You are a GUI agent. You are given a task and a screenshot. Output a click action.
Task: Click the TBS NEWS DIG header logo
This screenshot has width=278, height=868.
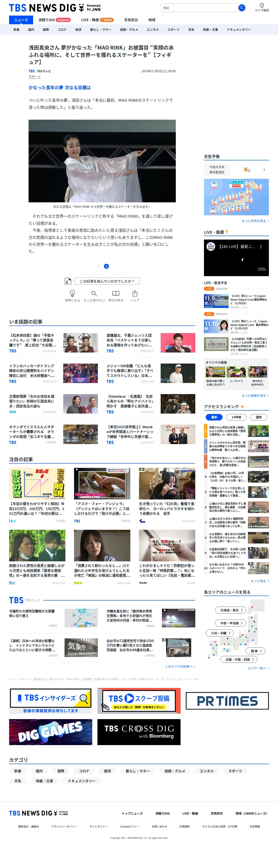click(x=55, y=7)
